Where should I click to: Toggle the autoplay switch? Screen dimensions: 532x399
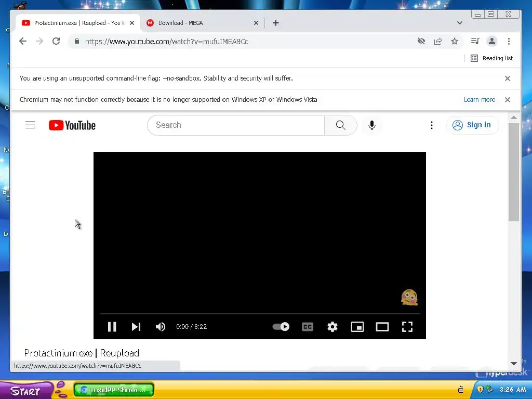[281, 326]
